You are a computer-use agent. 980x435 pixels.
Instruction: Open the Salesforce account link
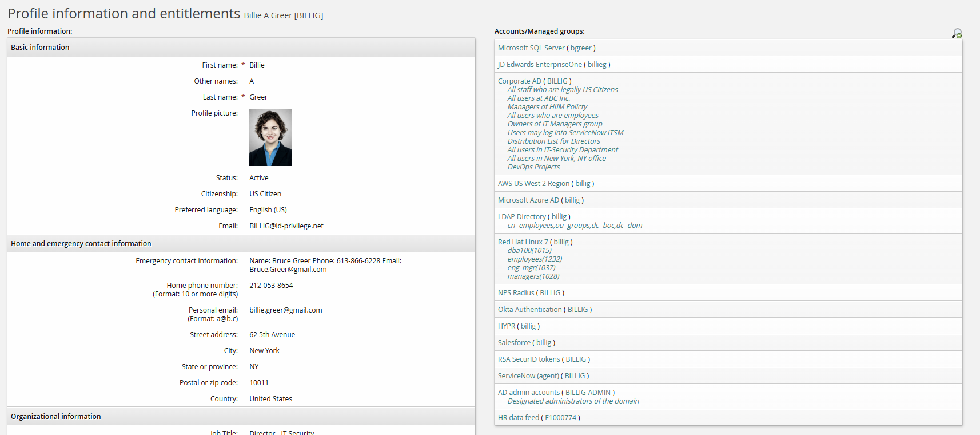click(515, 343)
